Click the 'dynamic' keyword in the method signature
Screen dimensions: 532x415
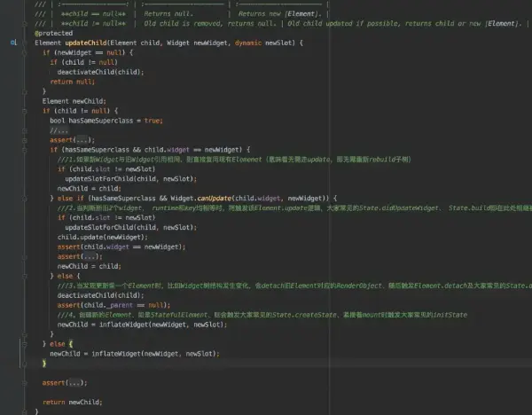point(248,43)
